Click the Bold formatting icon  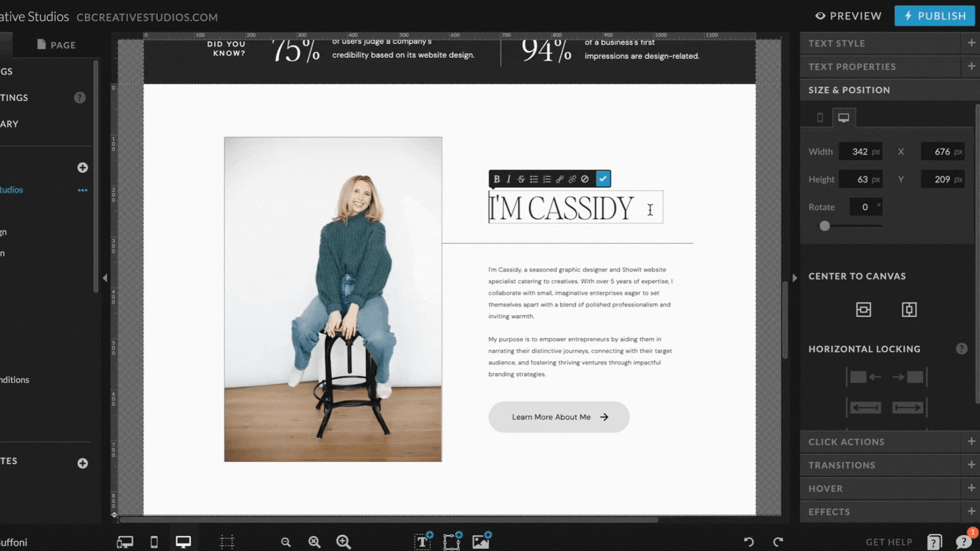click(x=498, y=178)
